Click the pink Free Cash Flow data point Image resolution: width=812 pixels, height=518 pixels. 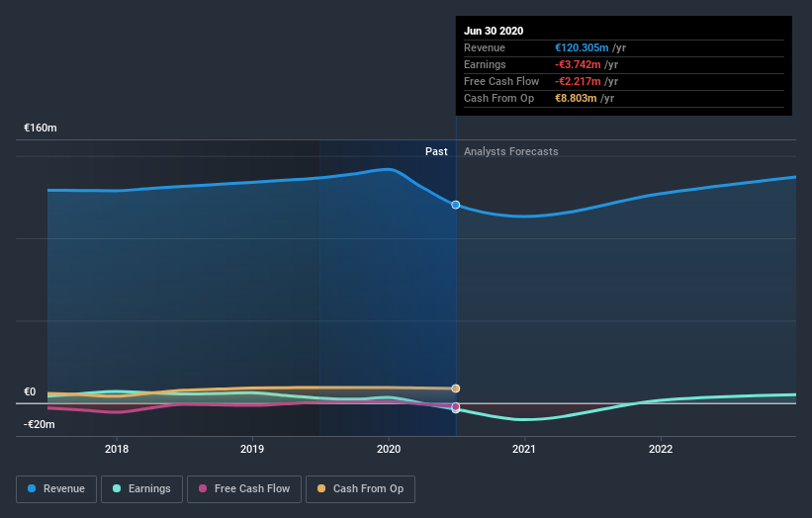[456, 406]
